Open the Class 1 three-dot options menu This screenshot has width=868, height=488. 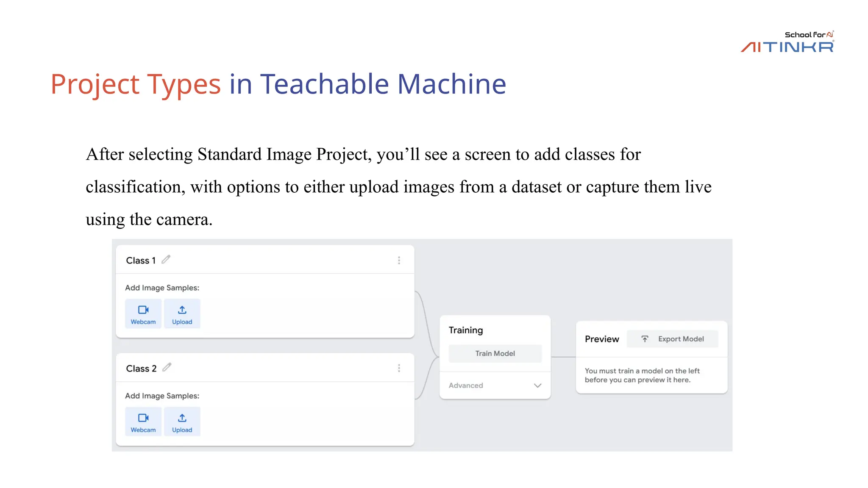(399, 261)
